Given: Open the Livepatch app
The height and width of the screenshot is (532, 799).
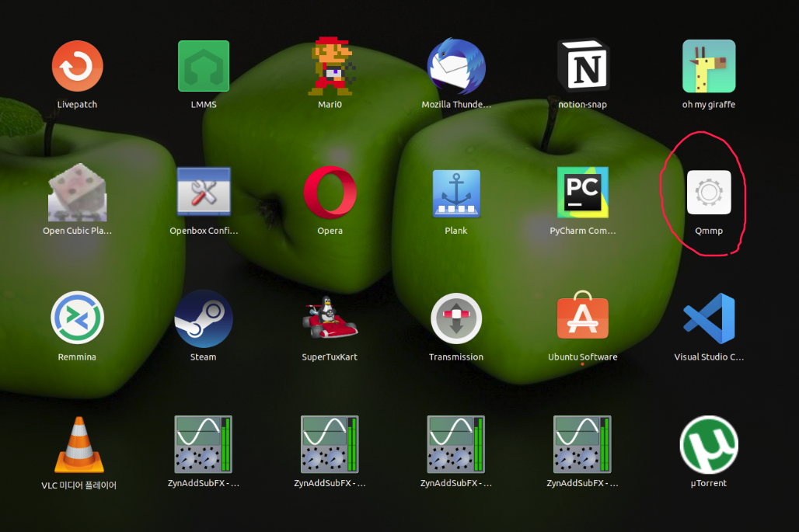Looking at the screenshot, I should pos(78,66).
